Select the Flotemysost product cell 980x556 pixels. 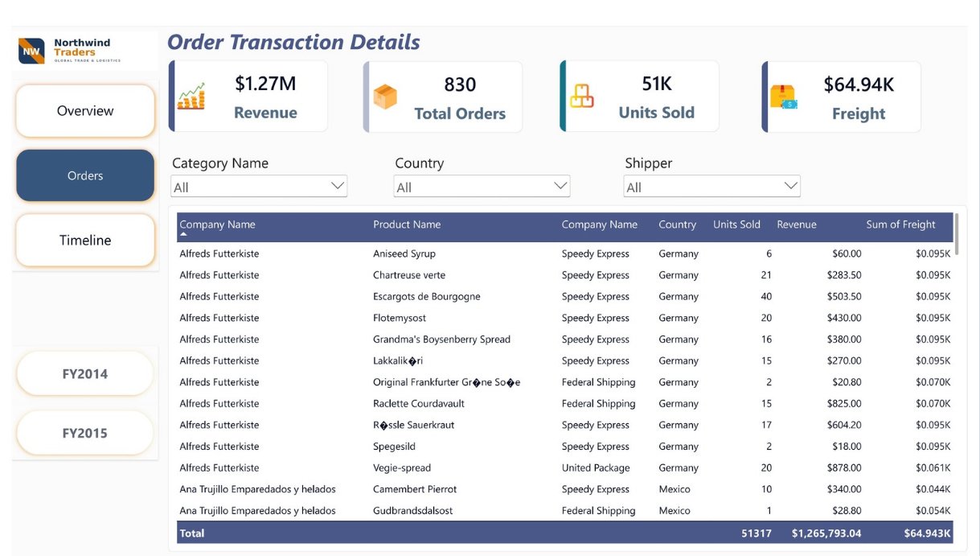[400, 318]
